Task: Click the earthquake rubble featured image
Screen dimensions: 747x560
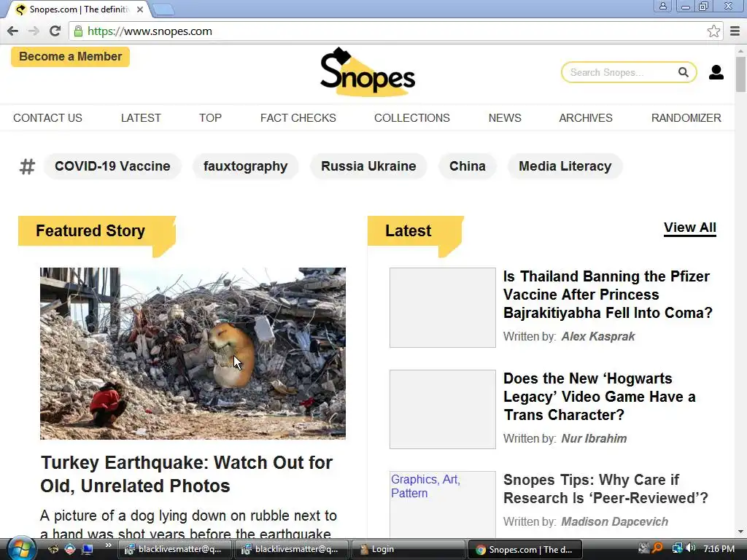Action: coord(193,354)
